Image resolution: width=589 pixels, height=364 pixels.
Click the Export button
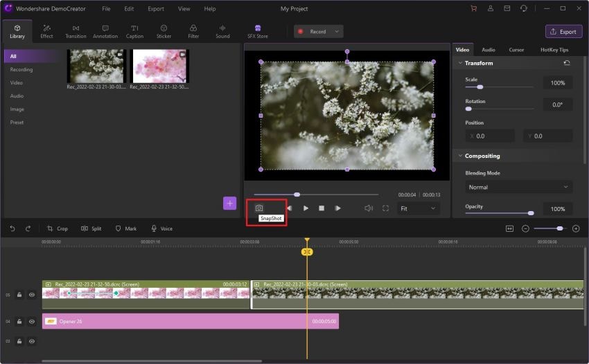564,32
